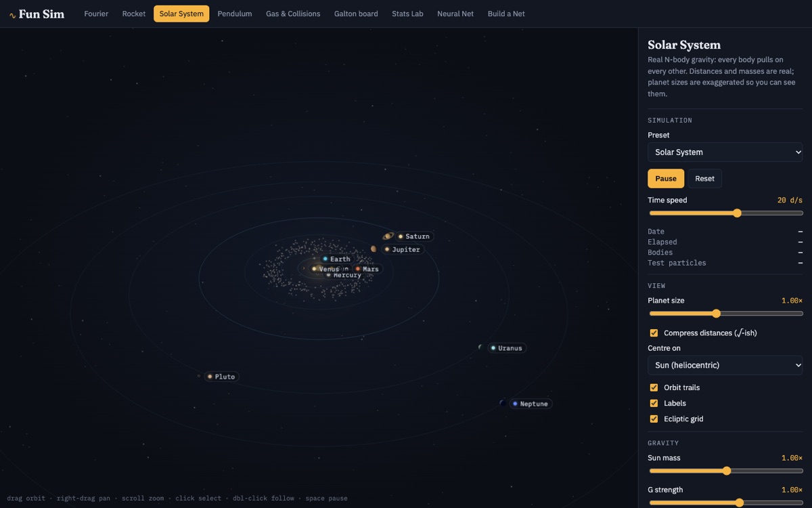
Task: Click the Date stat row
Action: tap(725, 232)
